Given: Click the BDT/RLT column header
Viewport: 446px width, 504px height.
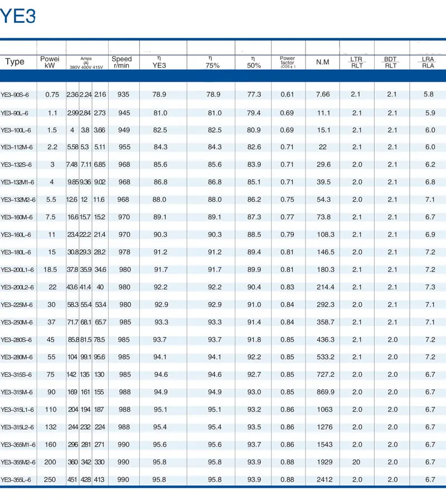Looking at the screenshot, I should pos(390,61).
